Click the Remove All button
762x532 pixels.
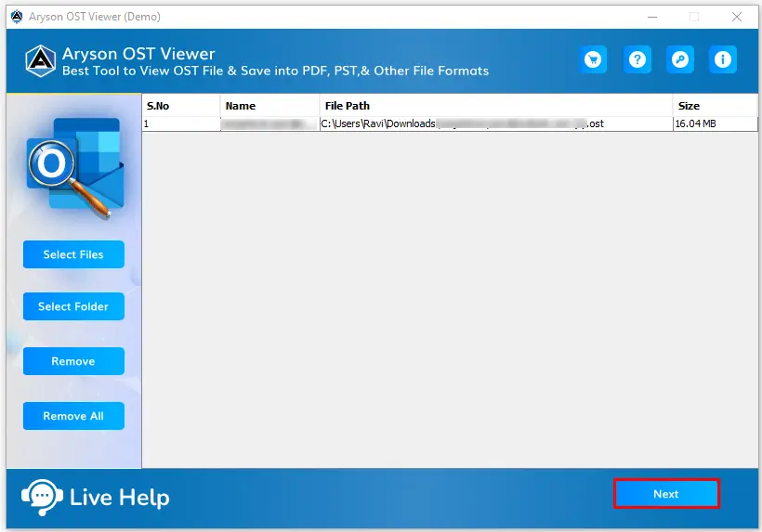pos(73,416)
